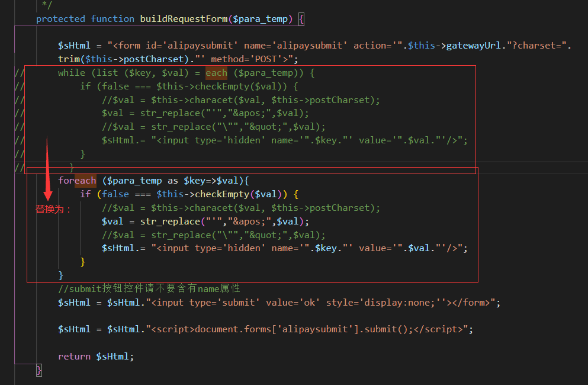Click the buildRequestForm function name
This screenshot has height=385, width=588.
(x=184, y=19)
